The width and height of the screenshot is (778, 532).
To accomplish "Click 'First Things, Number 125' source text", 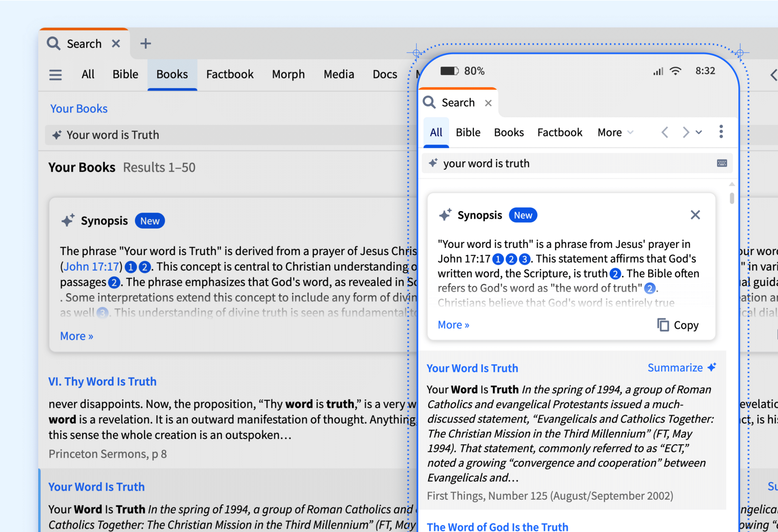I will [550, 496].
